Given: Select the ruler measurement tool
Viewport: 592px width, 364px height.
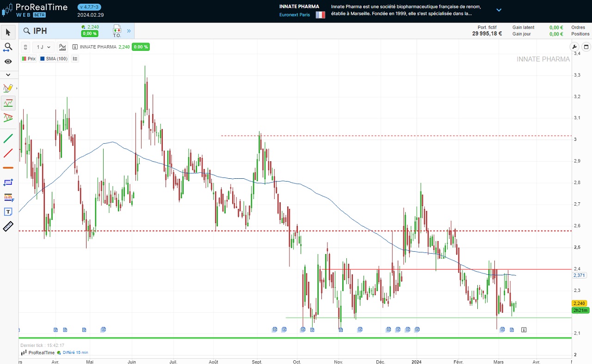Looking at the screenshot, I should 8,226.
